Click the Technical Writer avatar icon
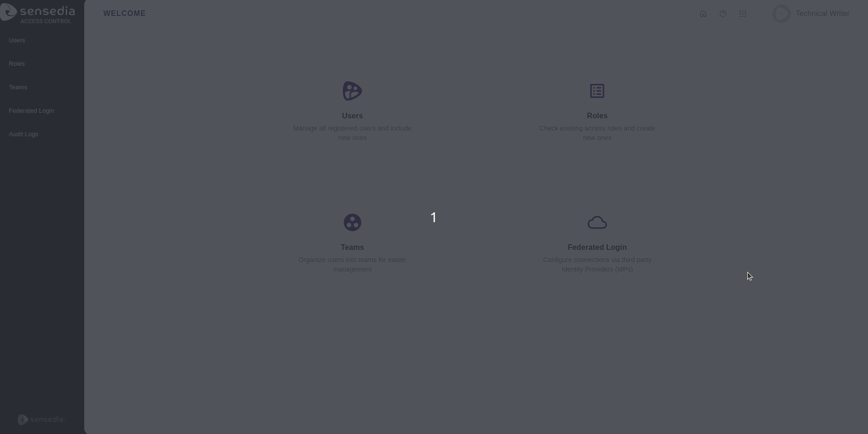The width and height of the screenshot is (868, 434). pos(782,14)
